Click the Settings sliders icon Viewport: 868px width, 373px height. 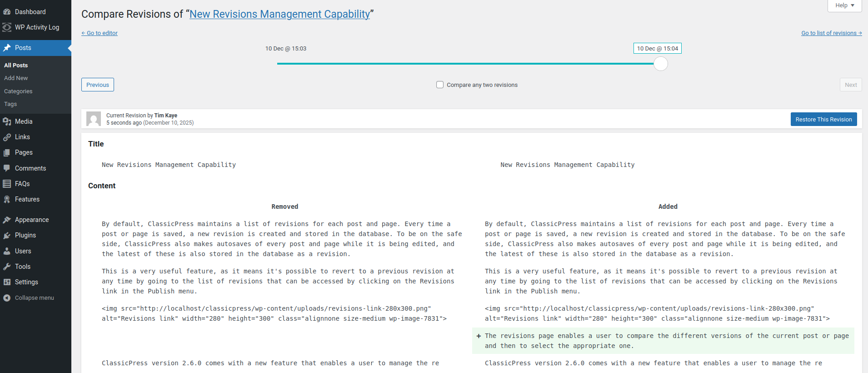7,282
